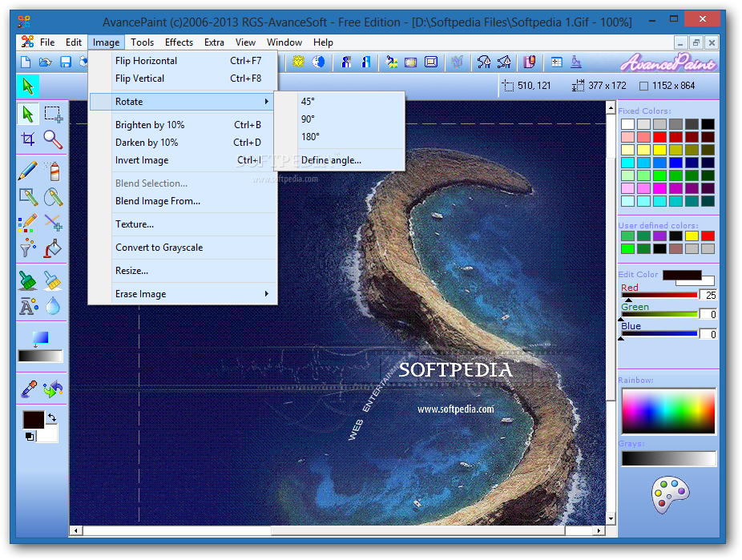The image size is (742, 560).
Task: Select the green brush tool
Action: [28, 280]
